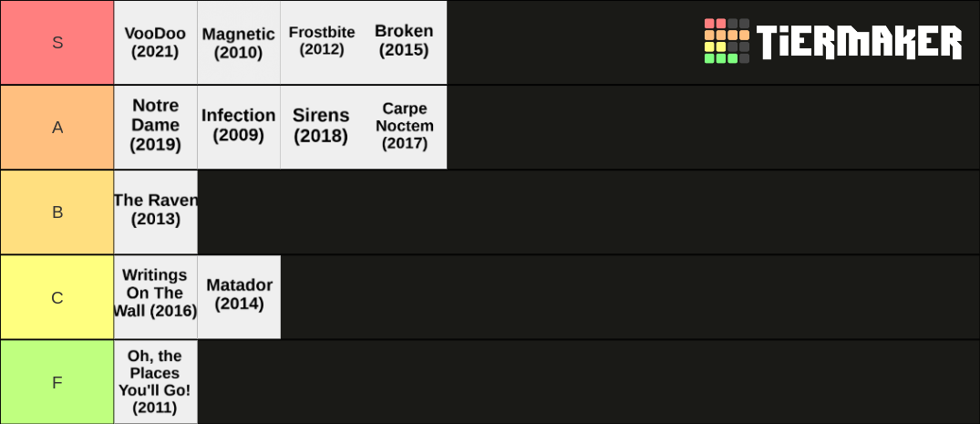
Task: Choose the Sirens (2018) item
Action: [322, 127]
